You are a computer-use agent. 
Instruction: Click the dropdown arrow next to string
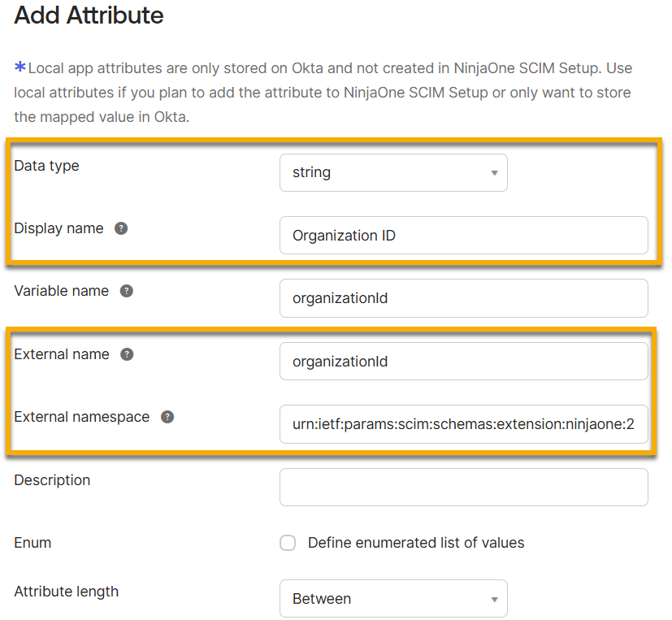pyautogui.click(x=493, y=172)
